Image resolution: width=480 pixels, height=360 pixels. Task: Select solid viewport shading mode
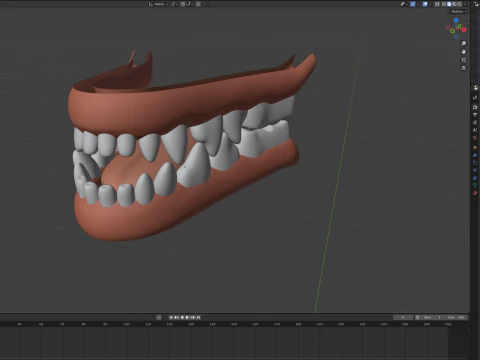(x=449, y=4)
